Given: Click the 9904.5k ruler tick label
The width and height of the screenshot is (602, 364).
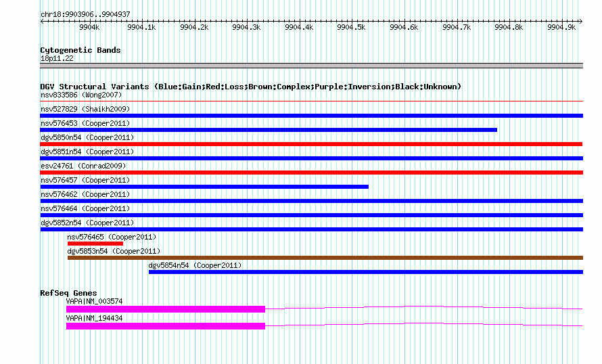Looking at the screenshot, I should (x=351, y=27).
